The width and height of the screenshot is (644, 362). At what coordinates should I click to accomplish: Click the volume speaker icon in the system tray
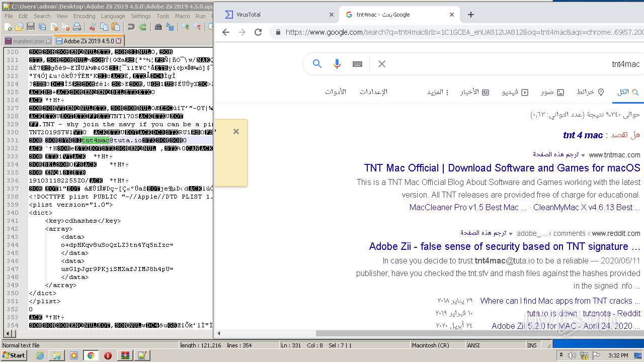tap(573, 355)
